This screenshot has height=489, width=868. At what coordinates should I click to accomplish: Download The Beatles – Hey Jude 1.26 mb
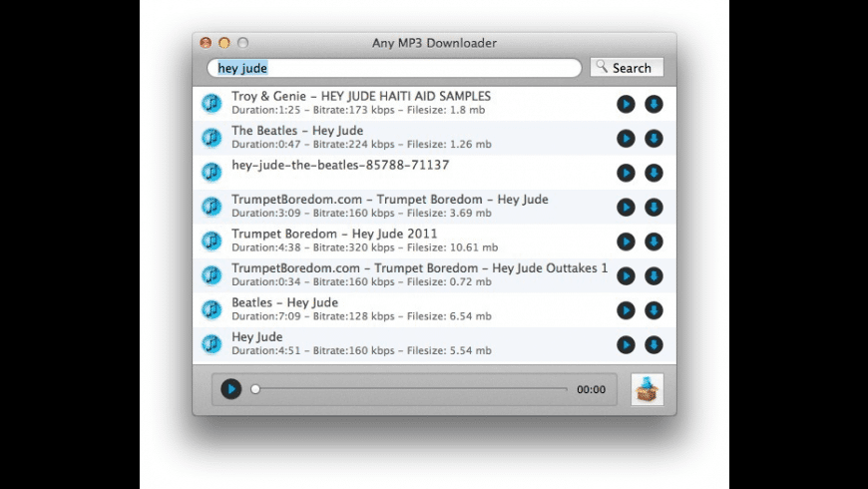pos(653,139)
